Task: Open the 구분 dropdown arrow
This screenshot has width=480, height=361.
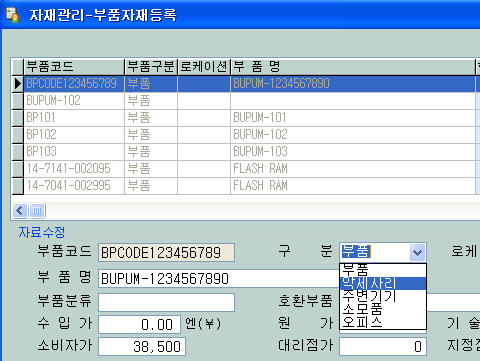Action: point(417,252)
